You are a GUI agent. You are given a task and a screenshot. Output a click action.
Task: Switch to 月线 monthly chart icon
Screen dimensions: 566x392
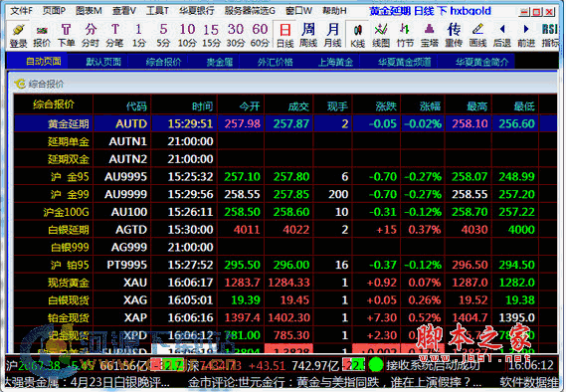point(332,36)
